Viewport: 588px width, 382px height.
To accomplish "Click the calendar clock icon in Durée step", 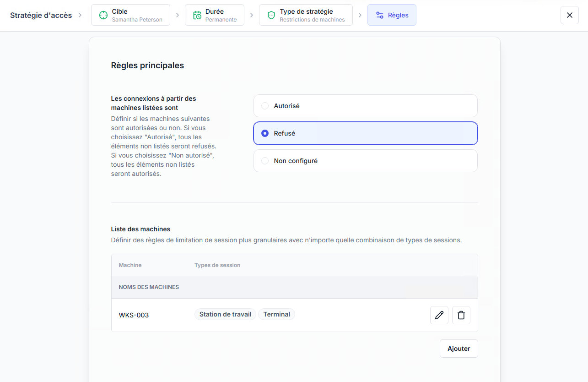I will point(197,15).
